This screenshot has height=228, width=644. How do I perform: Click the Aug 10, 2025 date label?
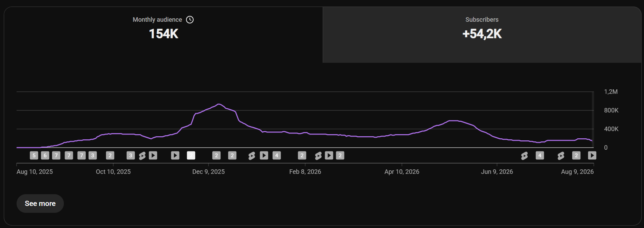(x=35, y=172)
